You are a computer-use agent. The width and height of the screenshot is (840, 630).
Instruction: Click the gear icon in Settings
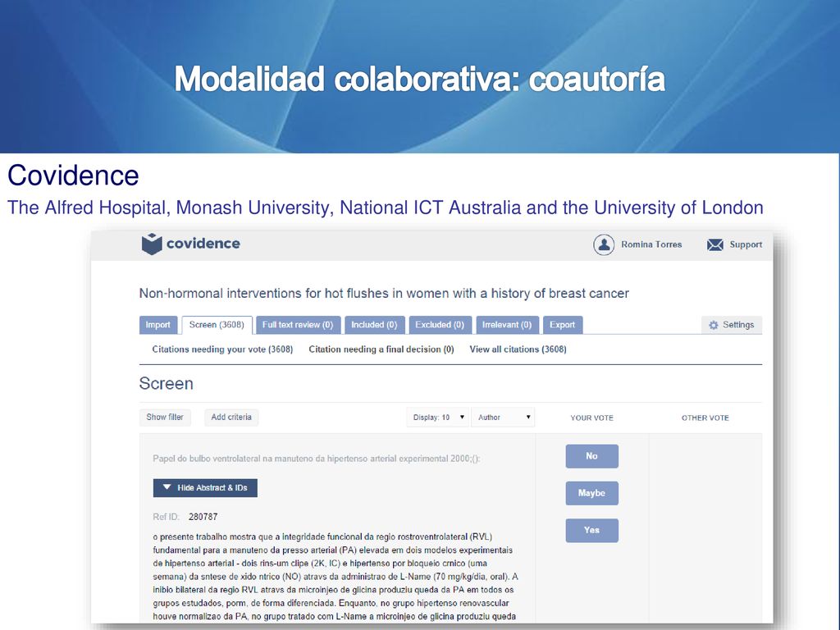tap(713, 325)
